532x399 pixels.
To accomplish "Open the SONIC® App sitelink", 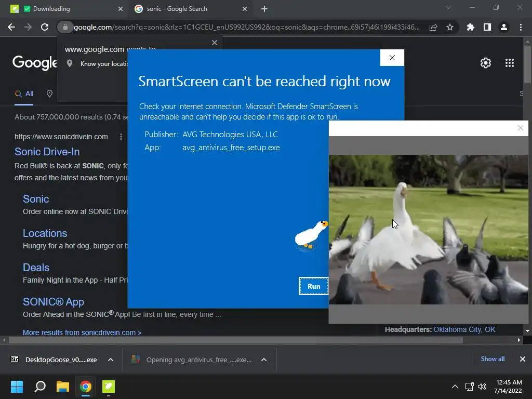I will (54, 302).
